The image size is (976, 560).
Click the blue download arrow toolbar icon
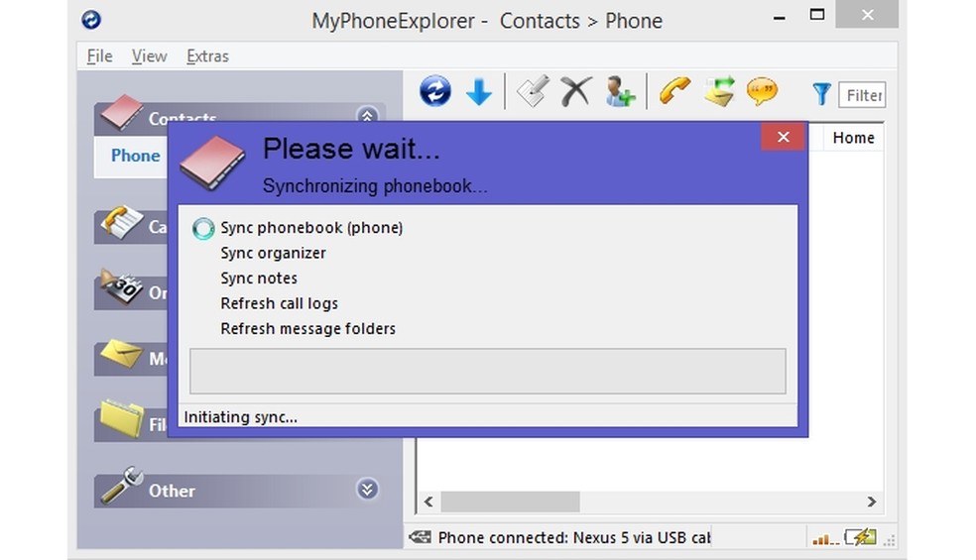pyautogui.click(x=479, y=92)
